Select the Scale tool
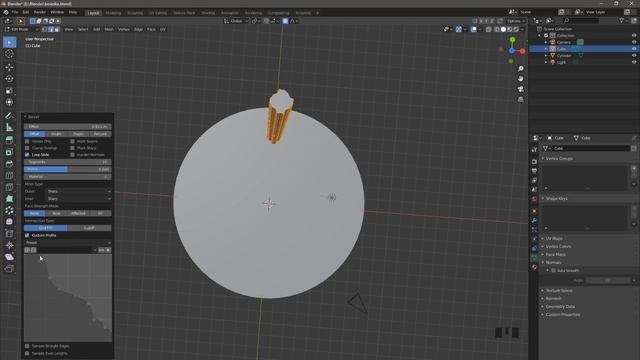The image size is (640, 360). [9, 91]
